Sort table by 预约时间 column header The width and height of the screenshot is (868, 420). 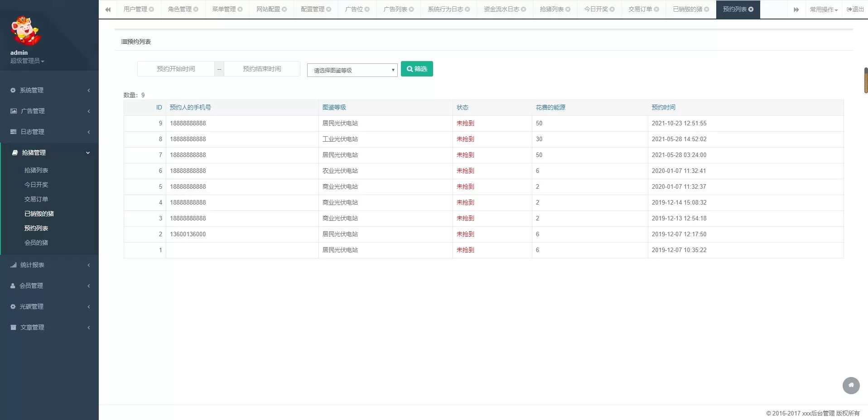pos(663,107)
